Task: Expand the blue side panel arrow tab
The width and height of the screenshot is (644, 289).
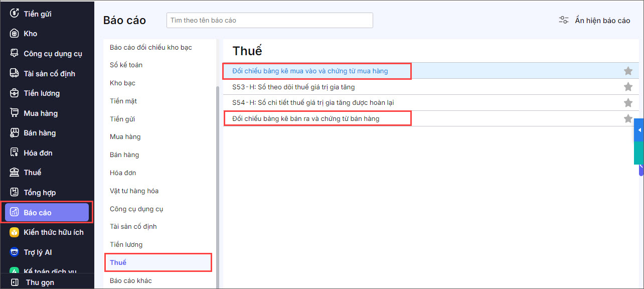Action: click(639, 130)
